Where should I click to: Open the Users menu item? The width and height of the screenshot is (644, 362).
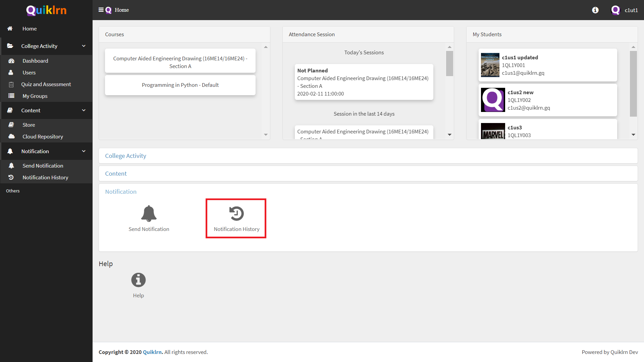[x=28, y=72]
